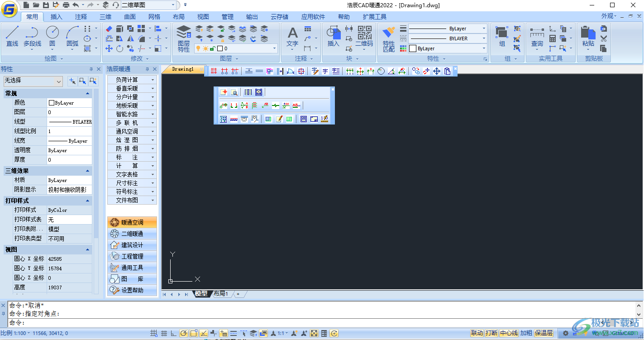Toggle the 加粗 status bar button
The height and width of the screenshot is (340, 644).
pyautogui.click(x=526, y=333)
